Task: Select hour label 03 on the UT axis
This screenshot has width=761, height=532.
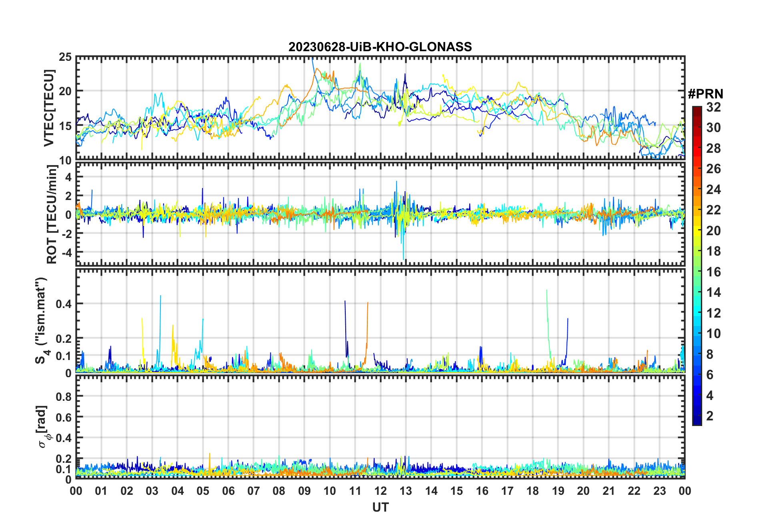Action: [152, 491]
